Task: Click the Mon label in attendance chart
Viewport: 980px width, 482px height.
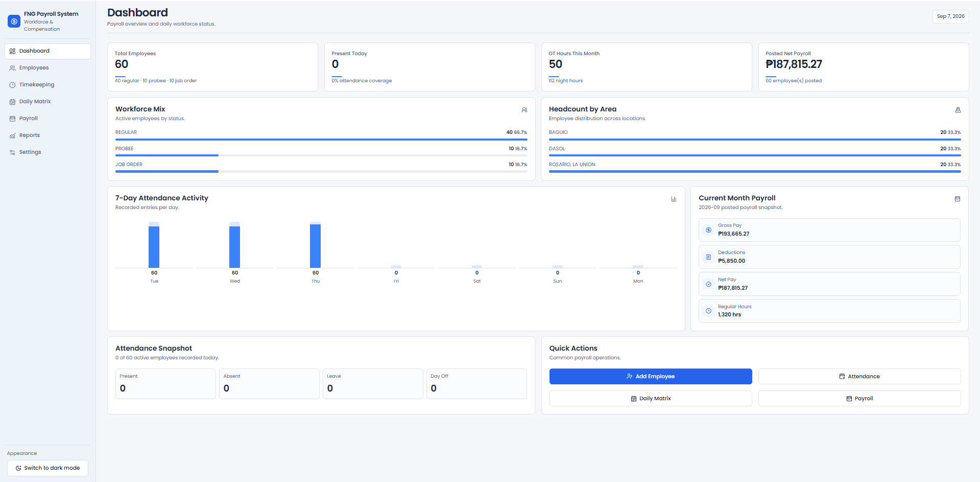Action: tap(638, 282)
